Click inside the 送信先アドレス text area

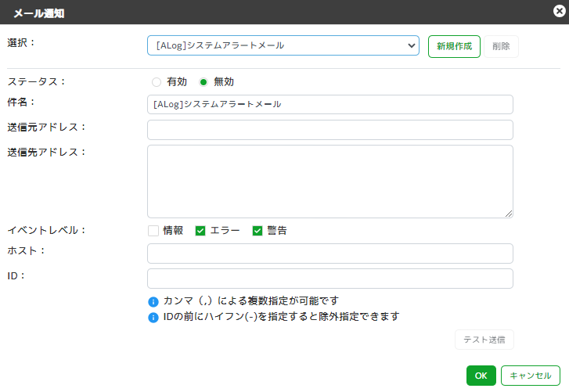[330, 182]
